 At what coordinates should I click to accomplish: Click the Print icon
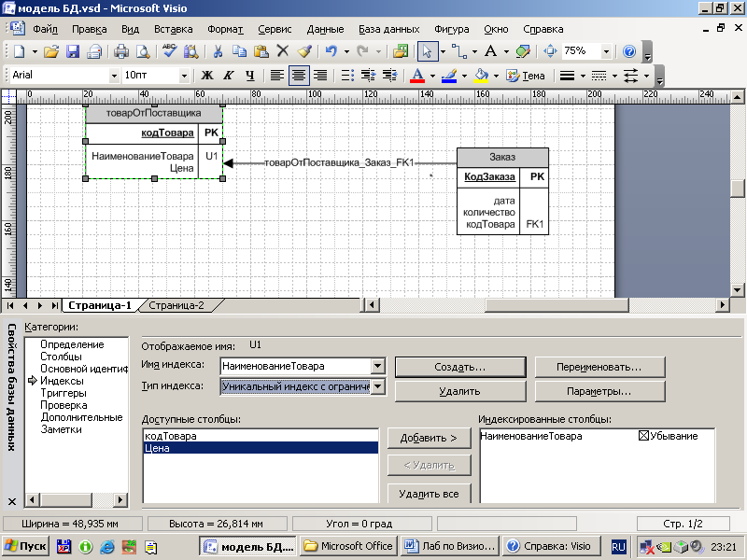point(121,52)
